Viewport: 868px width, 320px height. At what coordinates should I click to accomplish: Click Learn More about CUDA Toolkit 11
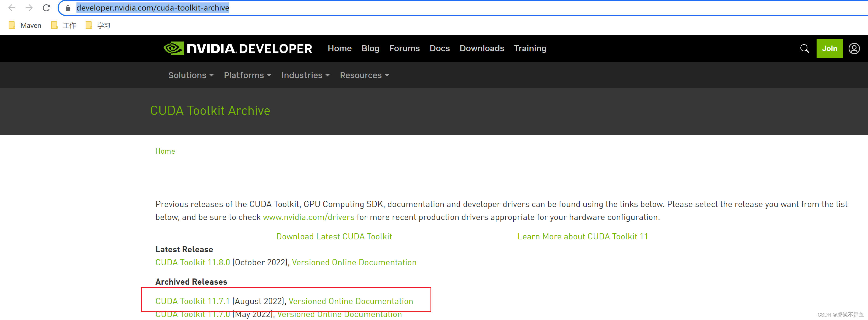pos(583,236)
